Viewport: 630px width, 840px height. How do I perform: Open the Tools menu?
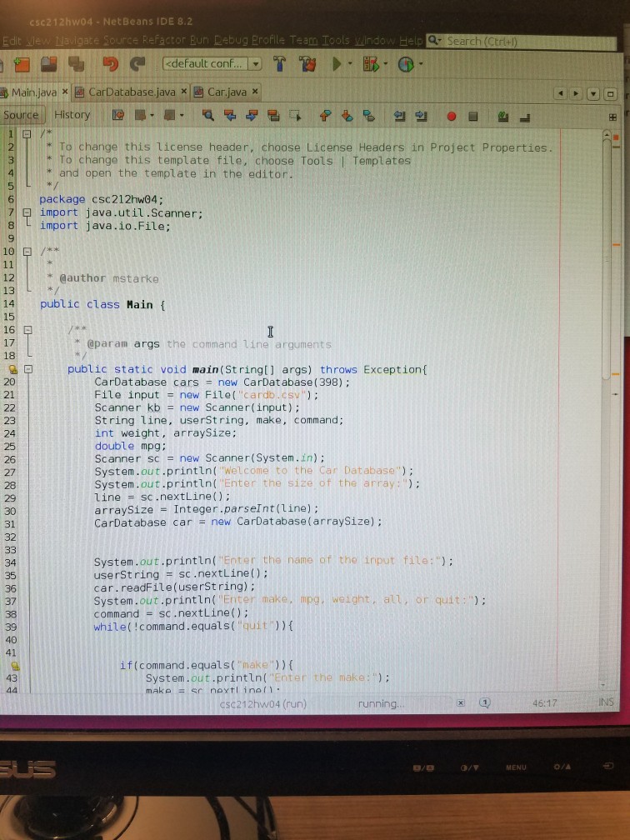coord(336,40)
